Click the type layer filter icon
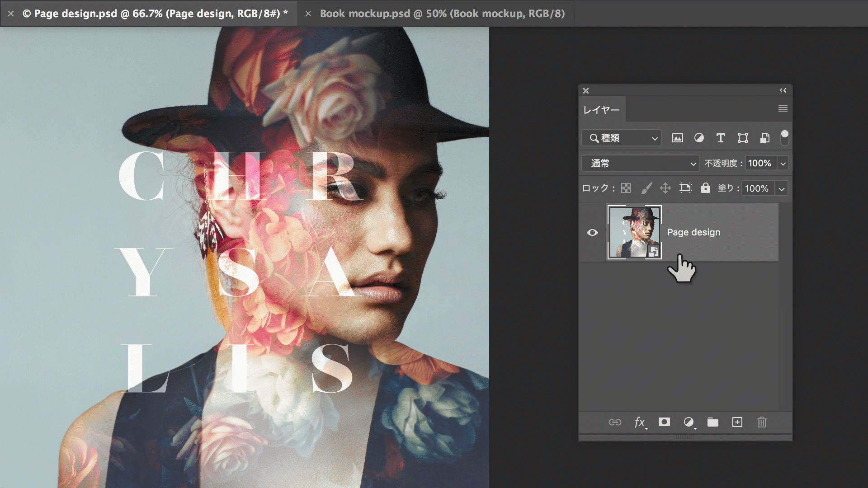Image resolution: width=868 pixels, height=488 pixels. 721,138
